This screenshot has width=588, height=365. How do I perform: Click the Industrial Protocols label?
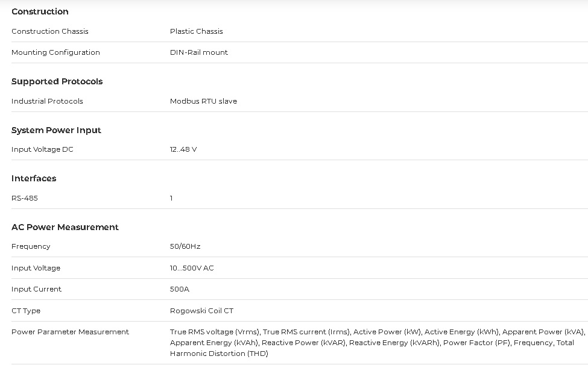point(47,101)
